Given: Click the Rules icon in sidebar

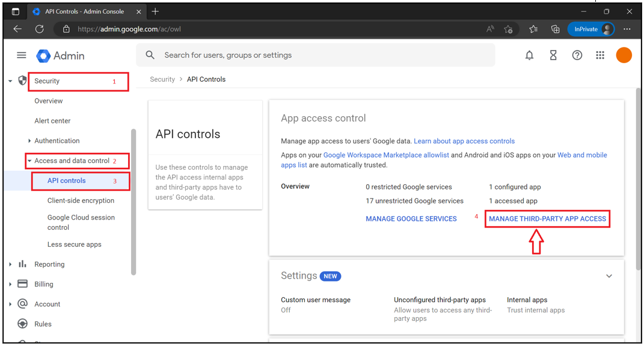Looking at the screenshot, I should 23,324.
